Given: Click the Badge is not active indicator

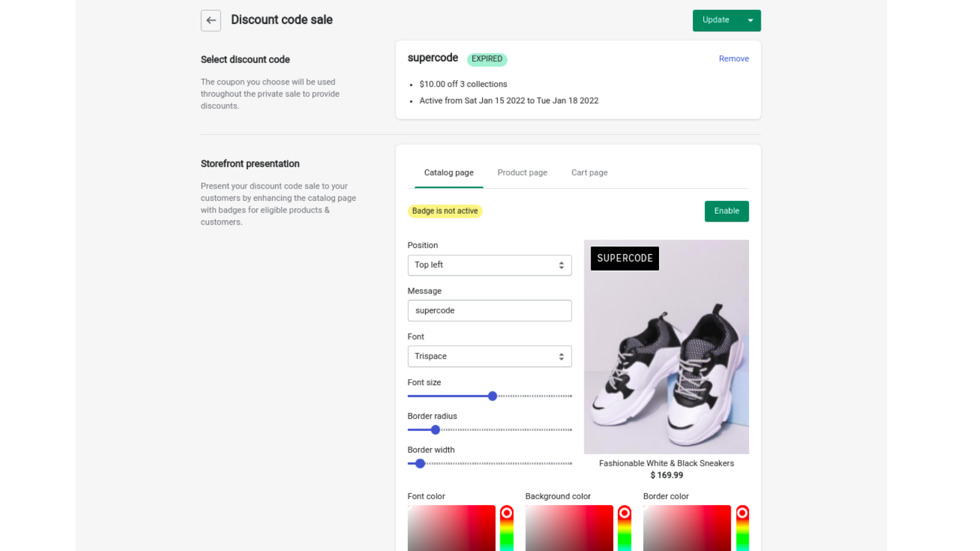Looking at the screenshot, I should pos(445,211).
